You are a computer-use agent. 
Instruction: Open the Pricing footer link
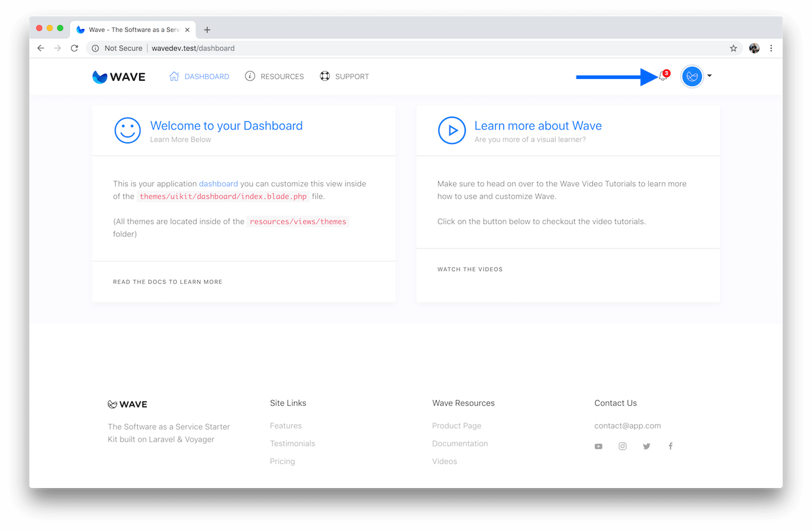click(x=282, y=462)
